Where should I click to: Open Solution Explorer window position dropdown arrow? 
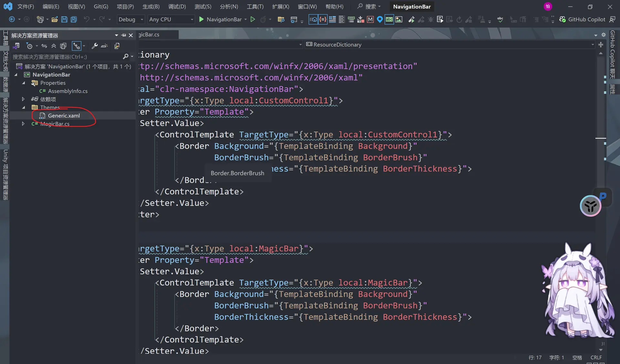point(116,35)
